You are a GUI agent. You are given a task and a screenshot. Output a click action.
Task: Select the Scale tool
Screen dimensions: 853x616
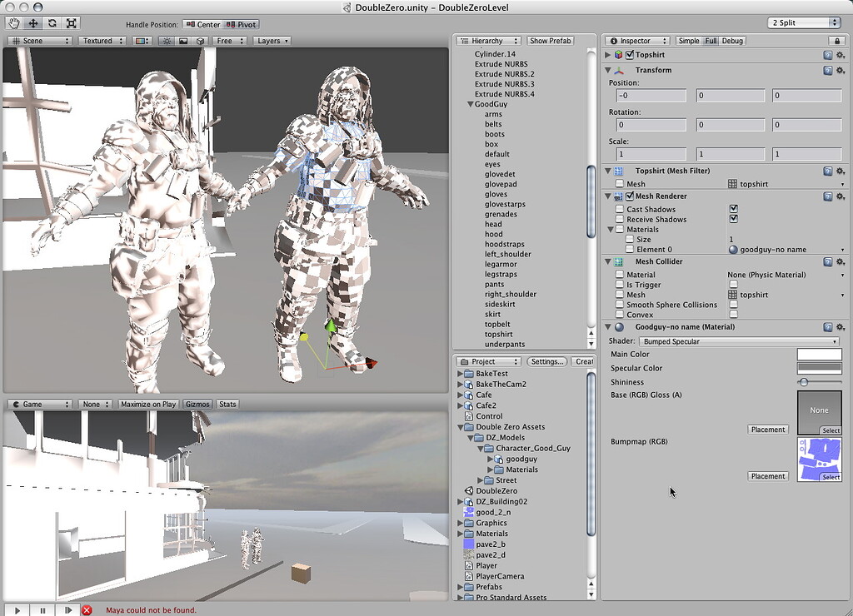point(70,24)
